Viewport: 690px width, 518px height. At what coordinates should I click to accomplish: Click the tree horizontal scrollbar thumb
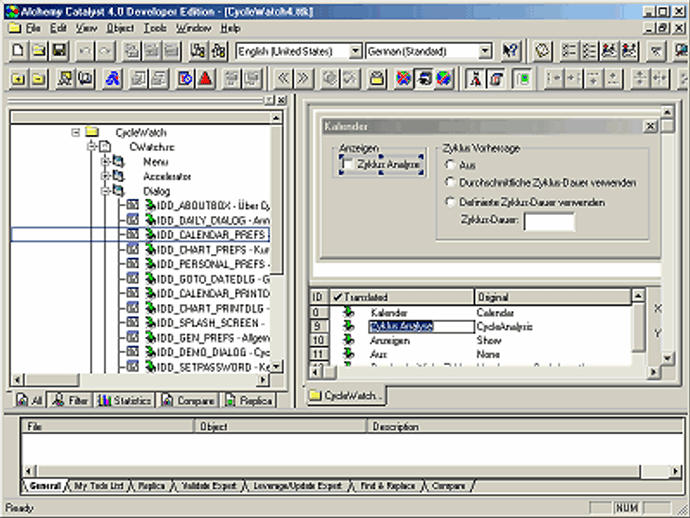tap(52, 379)
